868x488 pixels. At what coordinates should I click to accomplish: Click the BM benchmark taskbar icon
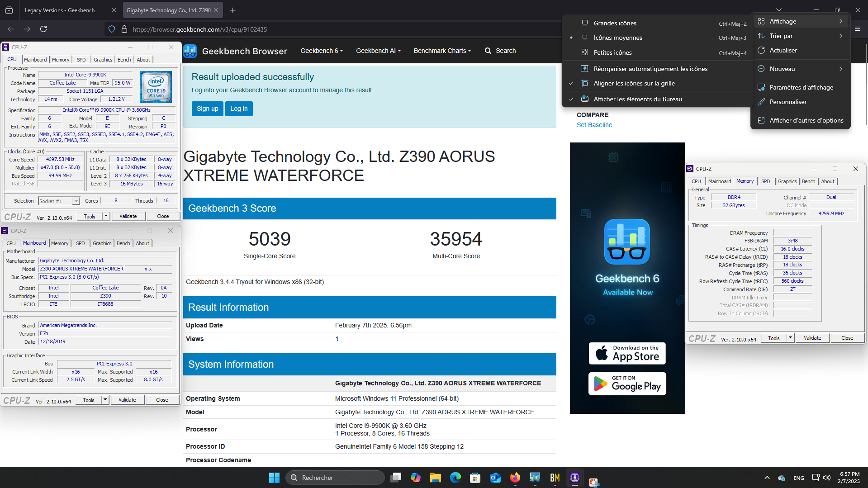tap(555, 478)
